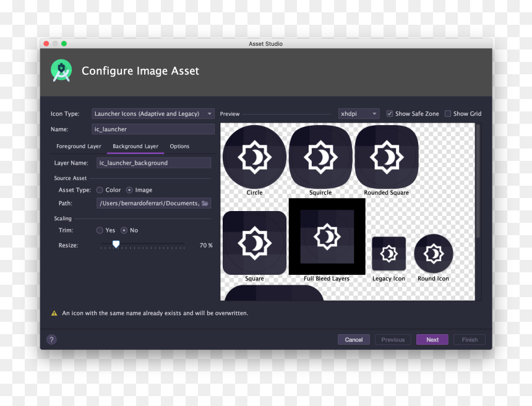Click the Android Studio logo icon
Image resolution: width=532 pixels, height=406 pixels.
61,71
